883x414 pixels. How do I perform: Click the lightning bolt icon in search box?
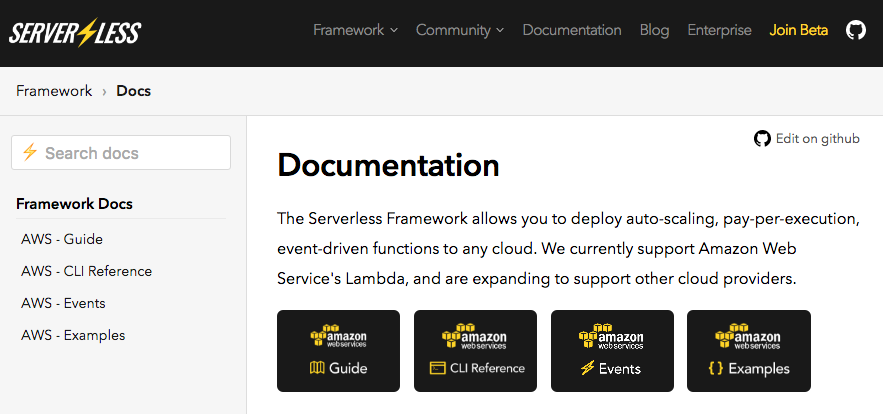point(30,152)
